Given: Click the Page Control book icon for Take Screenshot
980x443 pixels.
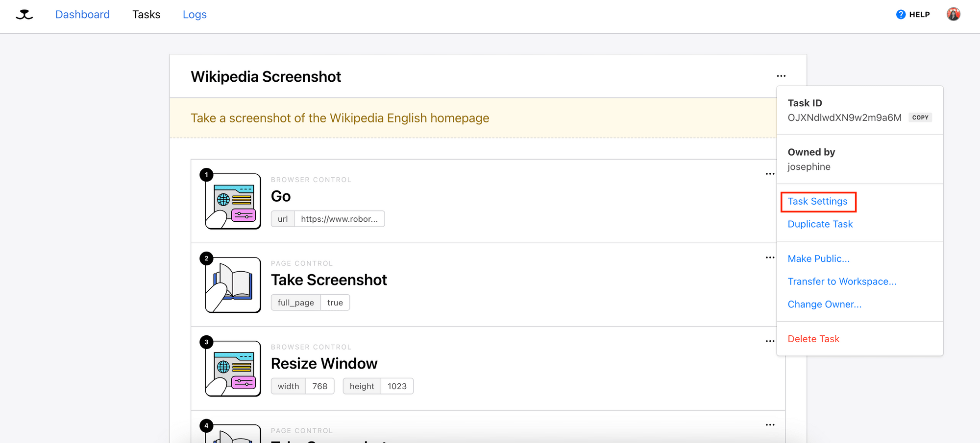Looking at the screenshot, I should tap(233, 284).
